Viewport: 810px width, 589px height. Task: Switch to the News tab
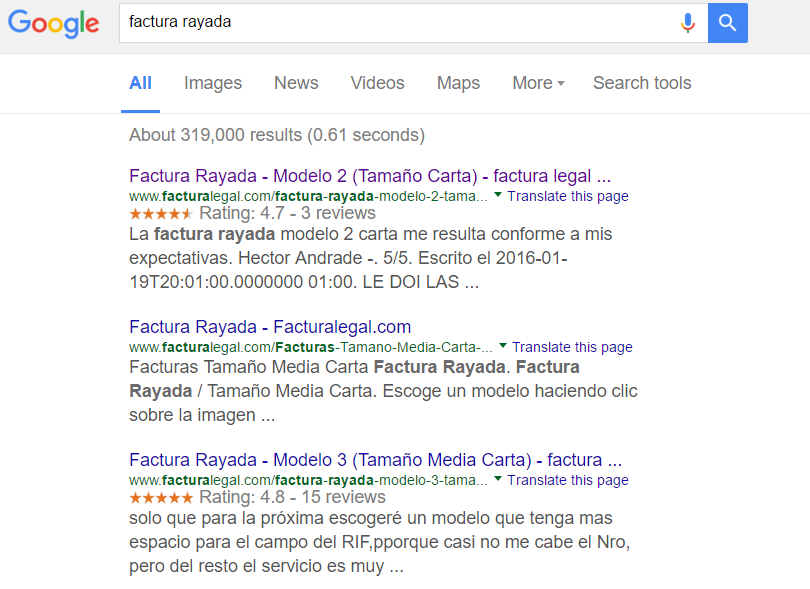tap(296, 83)
